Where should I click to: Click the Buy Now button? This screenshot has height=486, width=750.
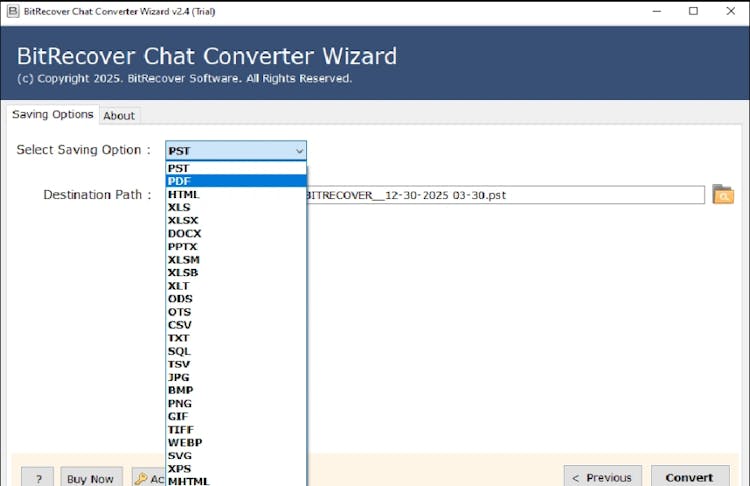pyautogui.click(x=91, y=478)
